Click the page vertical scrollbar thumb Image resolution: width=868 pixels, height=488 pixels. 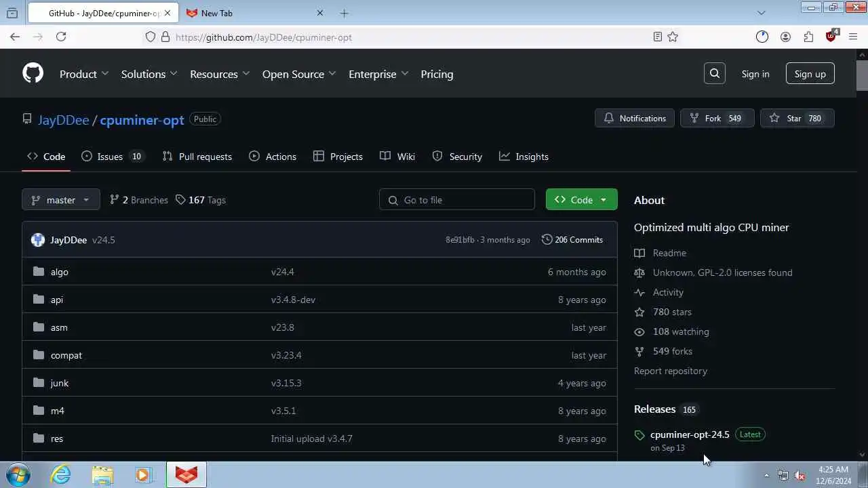pyautogui.click(x=862, y=75)
